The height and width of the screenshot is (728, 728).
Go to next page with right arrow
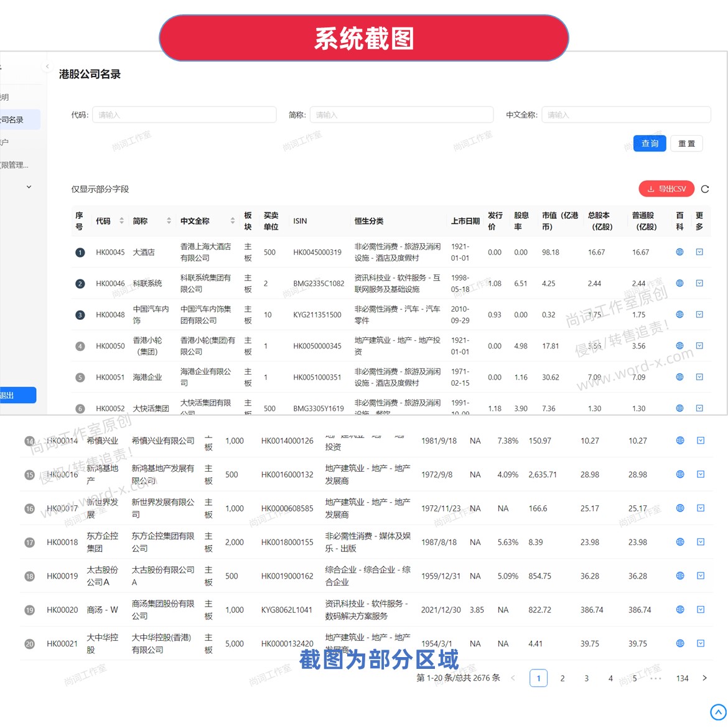704,678
